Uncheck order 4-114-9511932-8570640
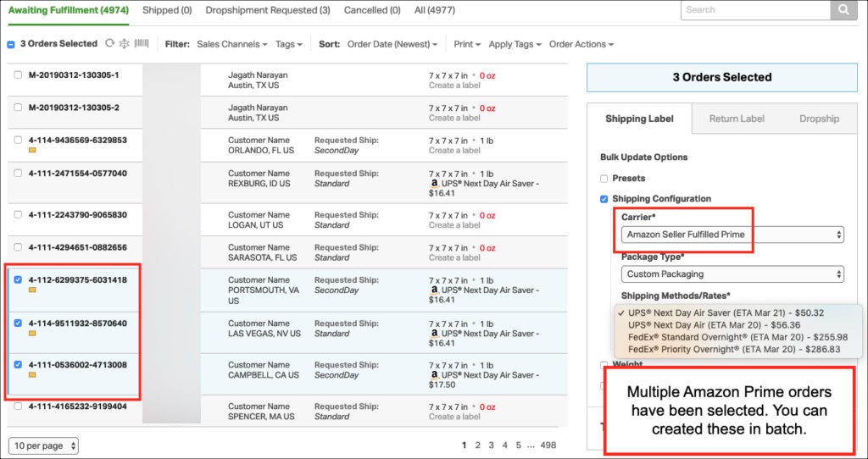Viewport: 868px width, 459px height. click(x=18, y=323)
